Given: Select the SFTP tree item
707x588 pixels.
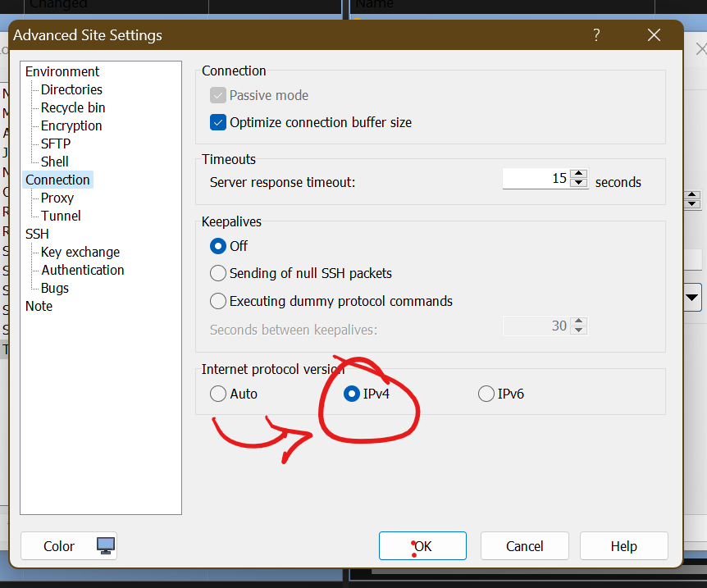Looking at the screenshot, I should (56, 144).
